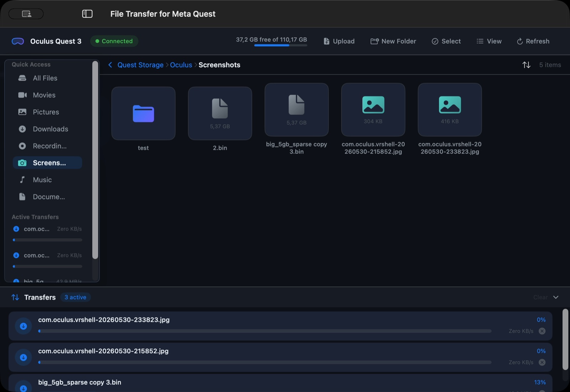The image size is (570, 392).
Task: Navigate to Oculus breadcrumb
Action: 181,65
